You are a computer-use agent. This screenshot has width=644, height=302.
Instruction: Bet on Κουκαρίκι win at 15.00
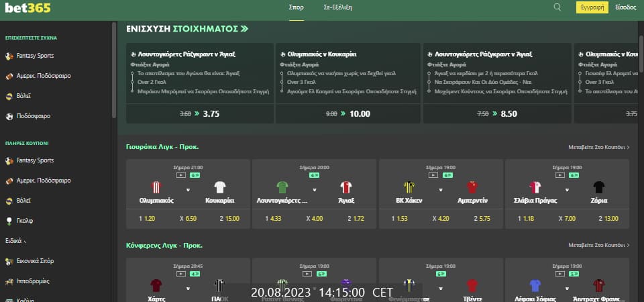[x=229, y=219]
